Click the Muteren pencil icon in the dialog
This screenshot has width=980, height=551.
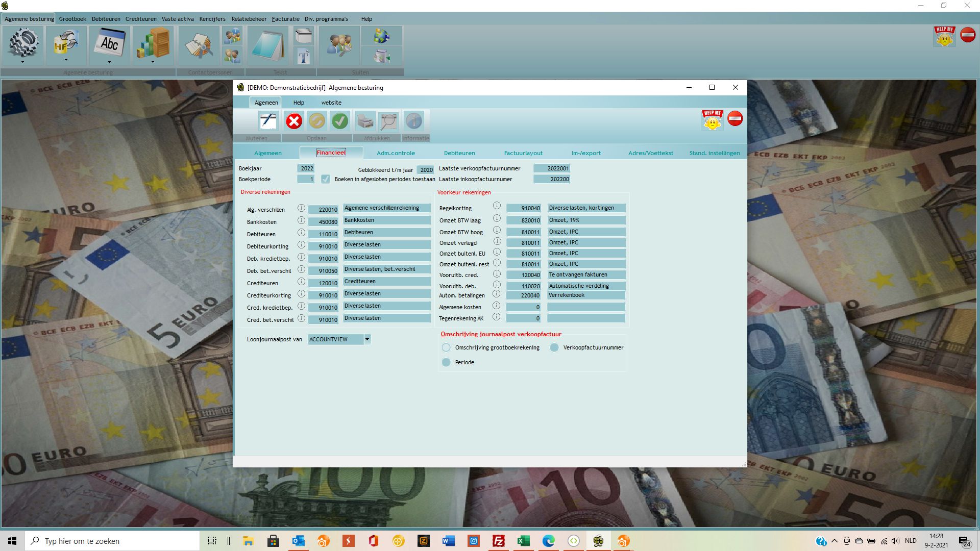(268, 121)
